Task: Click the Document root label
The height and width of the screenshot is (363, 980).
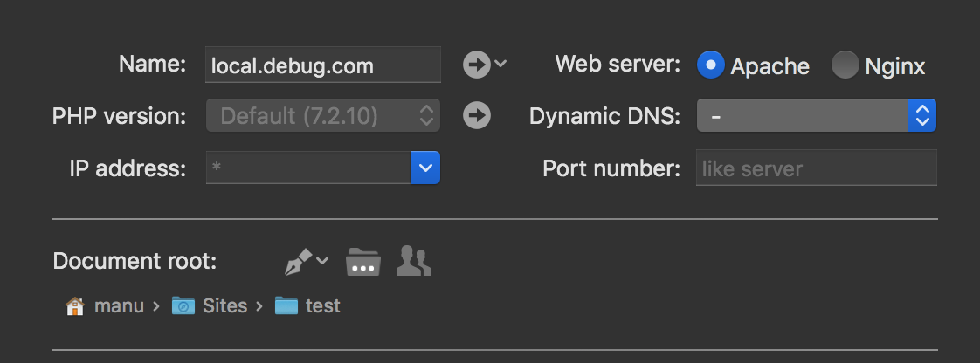Action: point(135,261)
